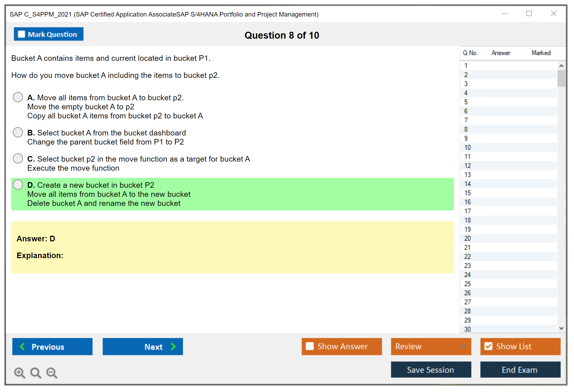
Task: Click the zoom out magnifier icon
Action: click(x=52, y=373)
